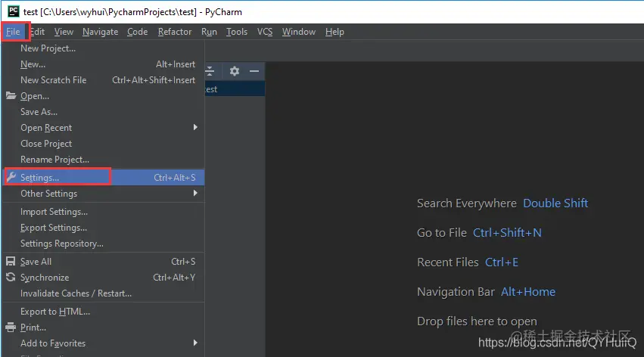Open Settings Repository... entry

click(104, 244)
